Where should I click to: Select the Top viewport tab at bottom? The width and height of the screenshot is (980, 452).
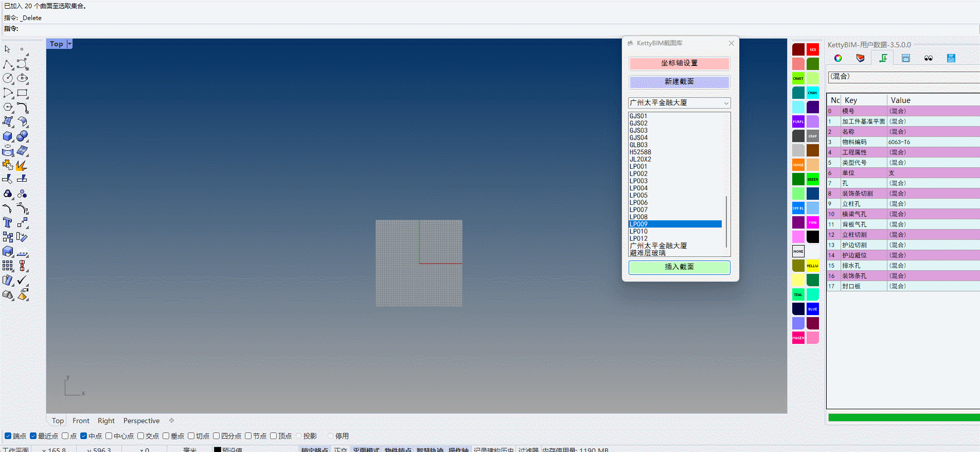coord(58,421)
